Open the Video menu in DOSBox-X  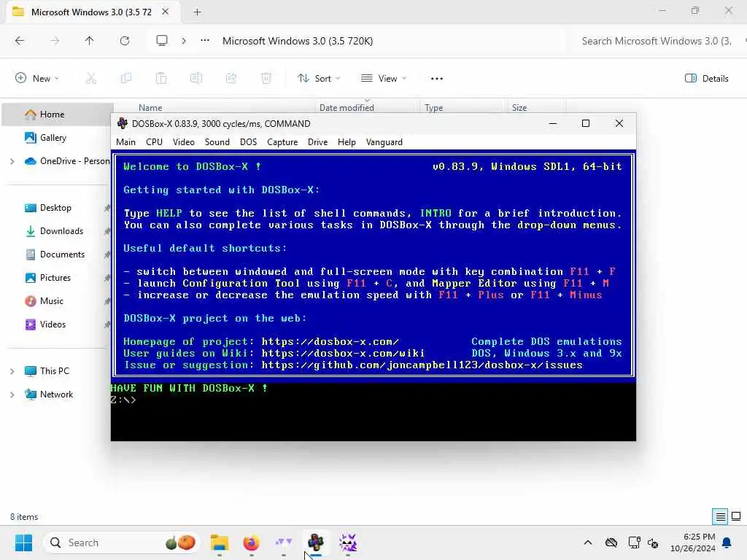coord(183,142)
